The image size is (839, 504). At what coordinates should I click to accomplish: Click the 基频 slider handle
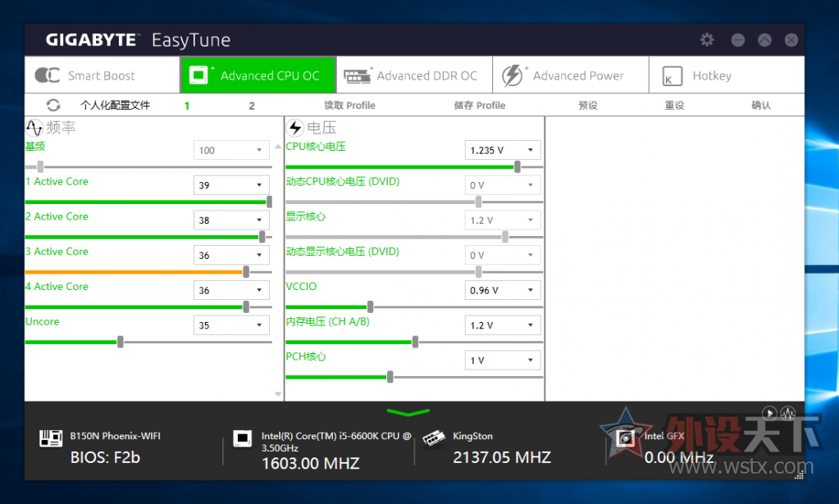pyautogui.click(x=40, y=166)
